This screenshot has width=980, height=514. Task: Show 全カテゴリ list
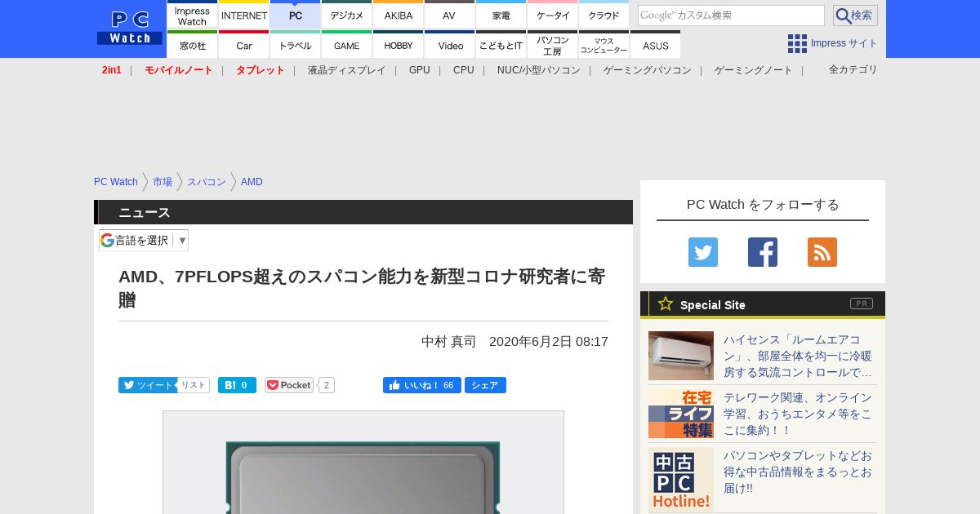coord(853,69)
